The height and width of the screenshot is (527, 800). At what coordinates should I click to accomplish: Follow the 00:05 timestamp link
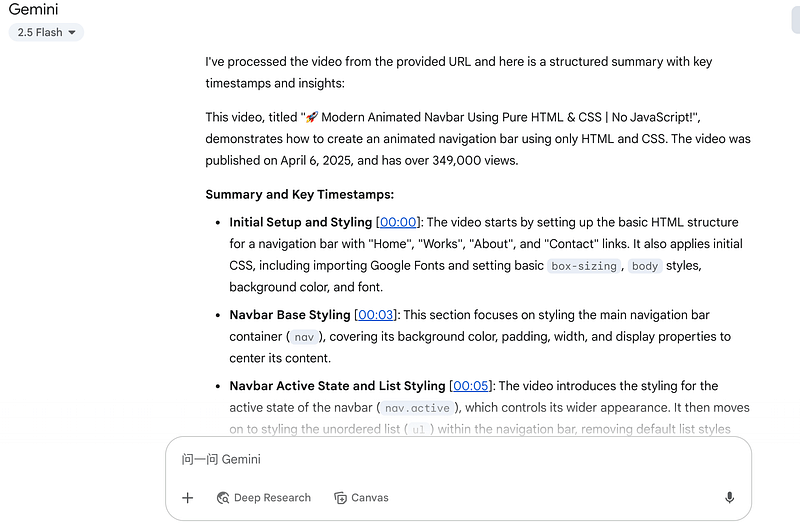point(472,386)
